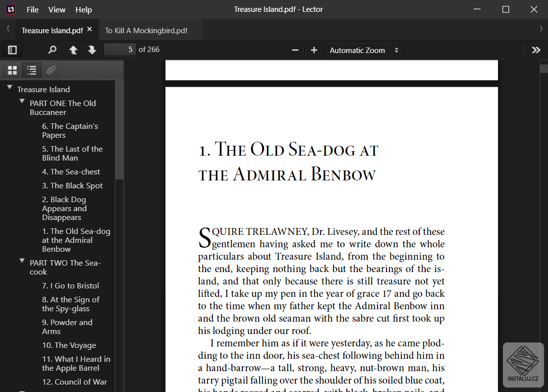The height and width of the screenshot is (392, 548).
Task: Click the Lector app logo icon
Action: click(11, 9)
